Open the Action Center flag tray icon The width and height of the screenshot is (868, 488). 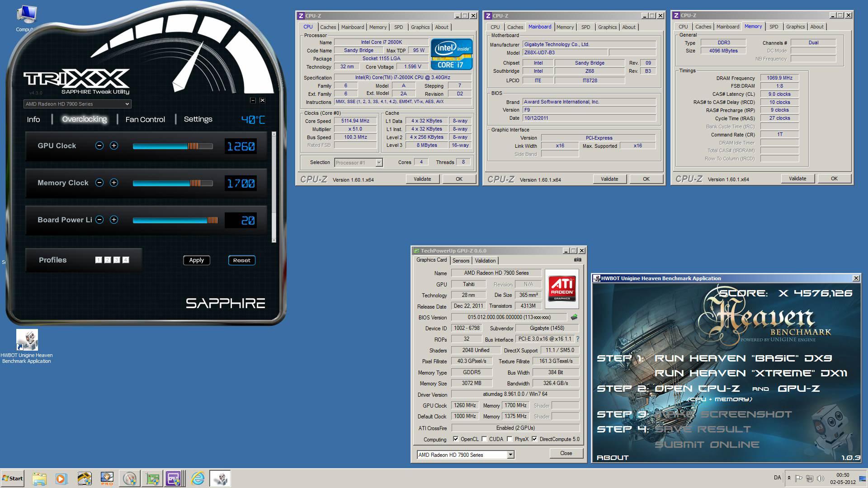coord(799,478)
